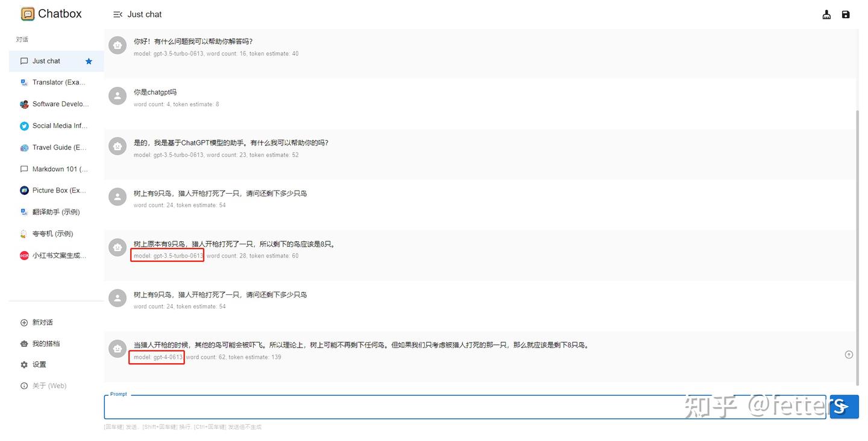The image size is (868, 441).
Task: Toggle the star favorite on Just chat
Action: coord(89,61)
